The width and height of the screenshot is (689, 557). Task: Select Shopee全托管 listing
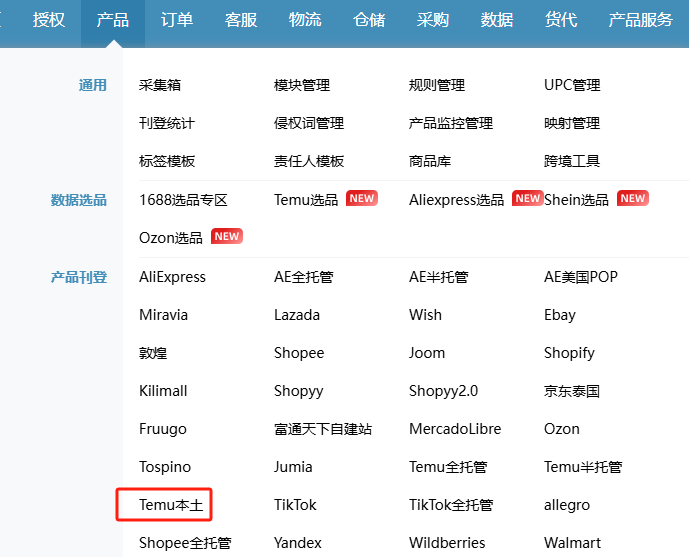185,543
